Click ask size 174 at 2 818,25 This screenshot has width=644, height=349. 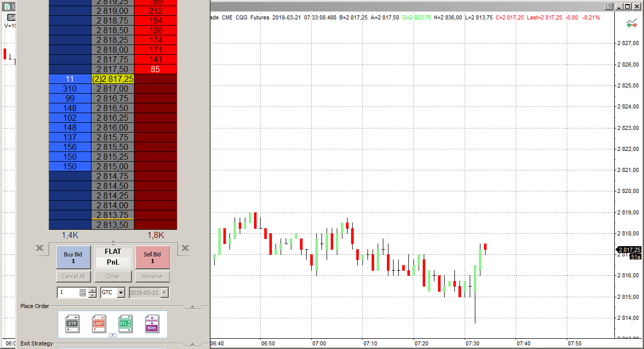click(x=156, y=40)
